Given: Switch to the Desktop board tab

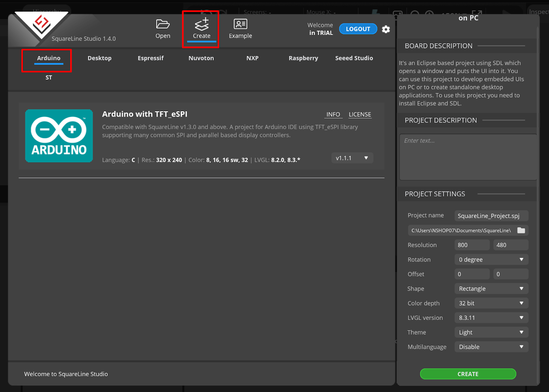Looking at the screenshot, I should [100, 58].
